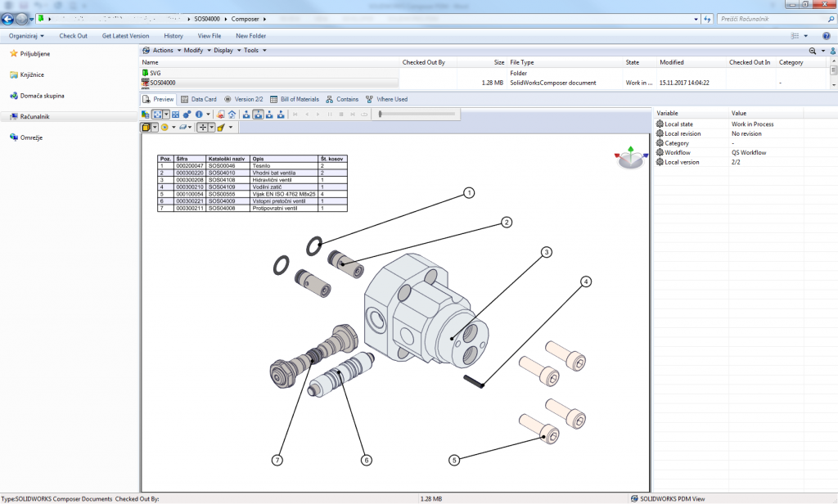
Task: Click the Where Used tab icon
Action: (x=389, y=98)
